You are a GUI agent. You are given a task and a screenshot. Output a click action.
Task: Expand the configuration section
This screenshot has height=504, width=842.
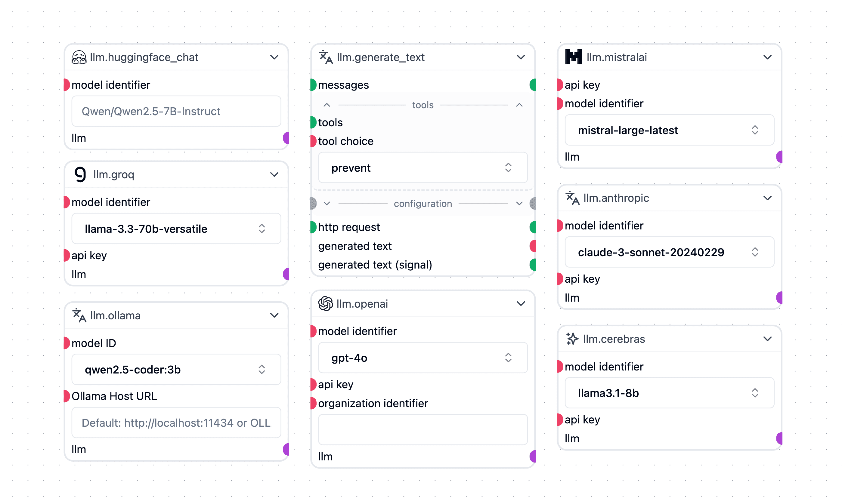[519, 204]
